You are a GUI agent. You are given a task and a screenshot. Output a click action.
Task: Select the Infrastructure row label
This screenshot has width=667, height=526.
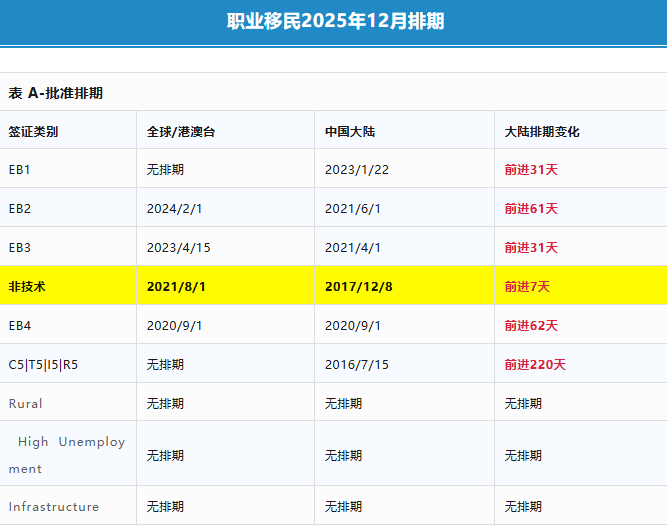coord(54,507)
